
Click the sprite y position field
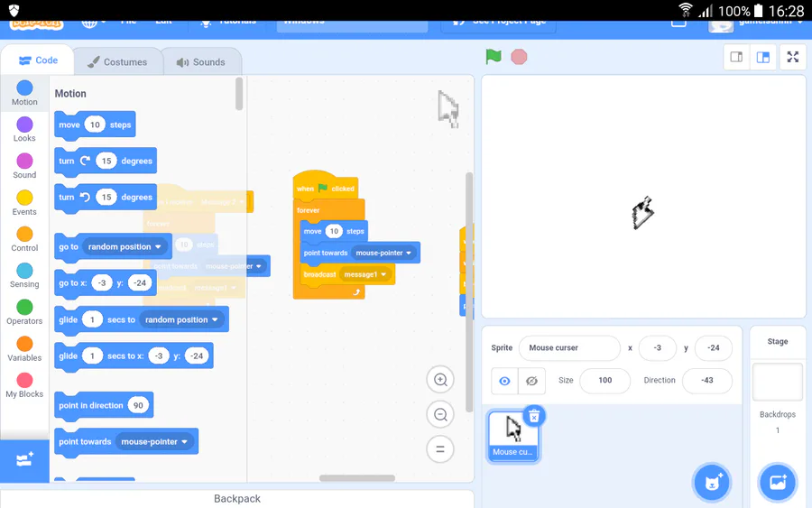click(x=714, y=348)
